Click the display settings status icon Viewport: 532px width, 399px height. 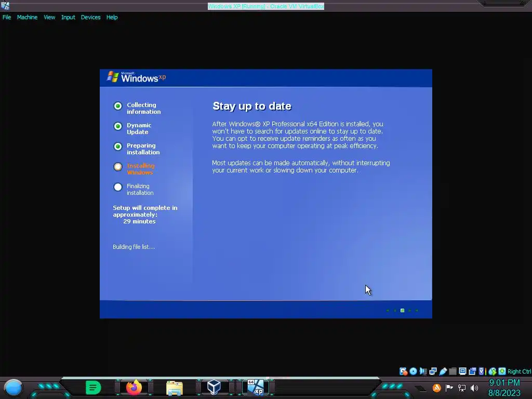tap(462, 371)
